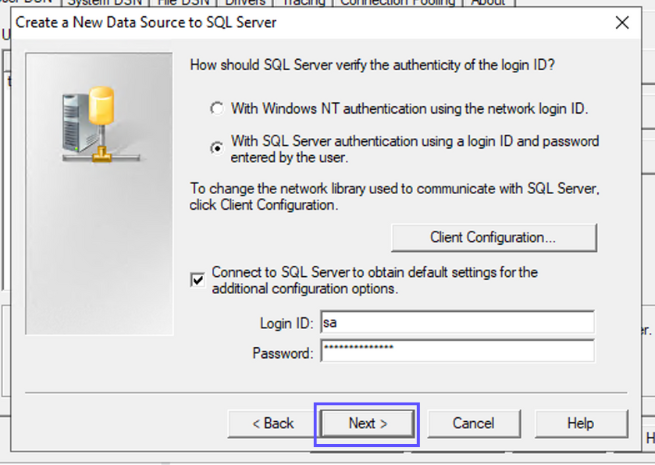This screenshot has width=655, height=465.
Task: Switch to the File DSN tab
Action: (x=183, y=3)
